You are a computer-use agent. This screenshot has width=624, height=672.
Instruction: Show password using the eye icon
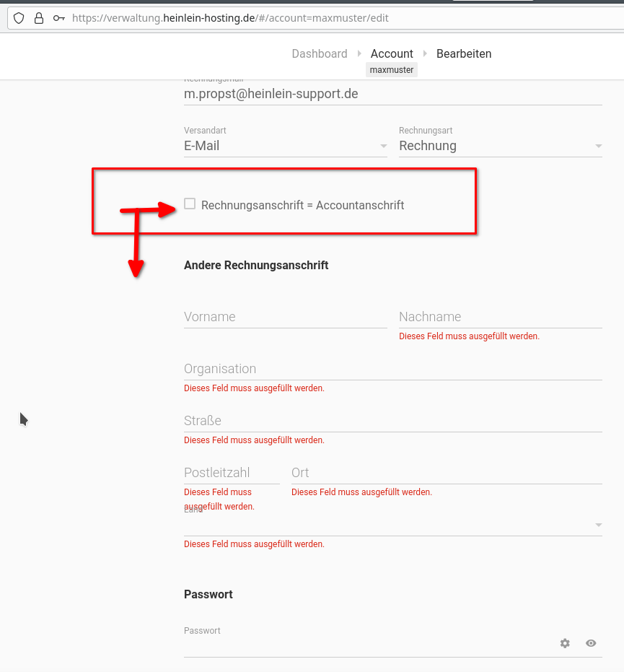pos(591,643)
